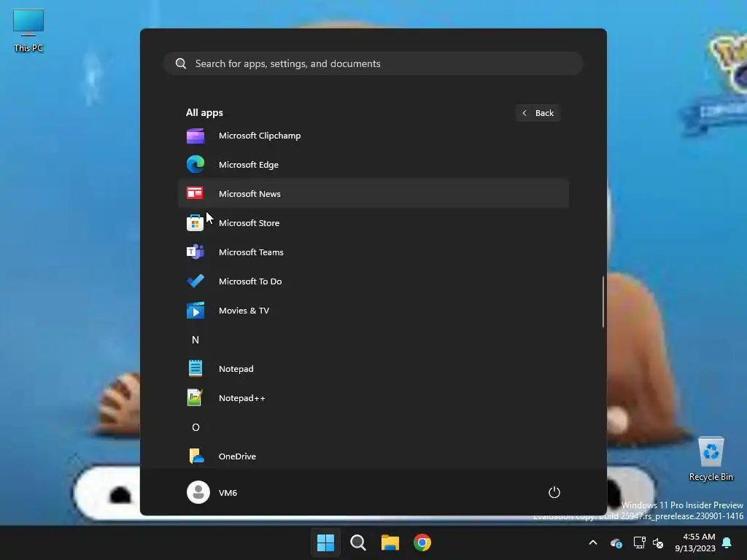Click the cloud sync tray icon

coord(616,542)
